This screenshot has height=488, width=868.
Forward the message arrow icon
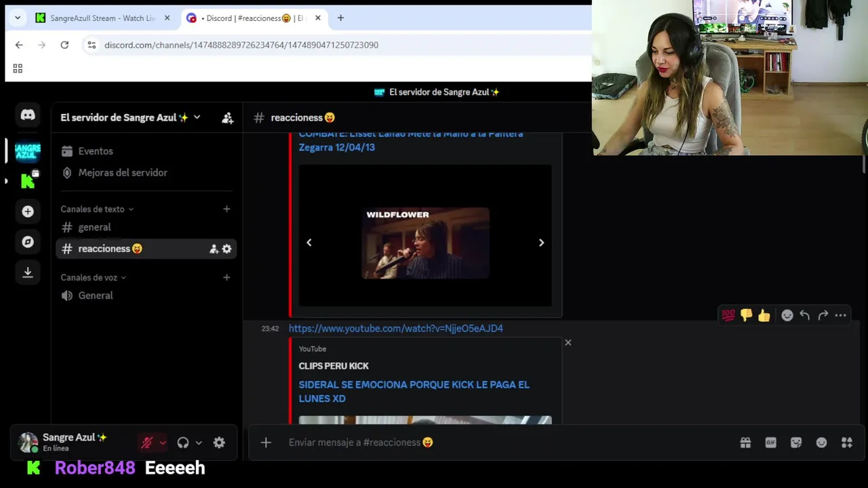[x=823, y=315]
